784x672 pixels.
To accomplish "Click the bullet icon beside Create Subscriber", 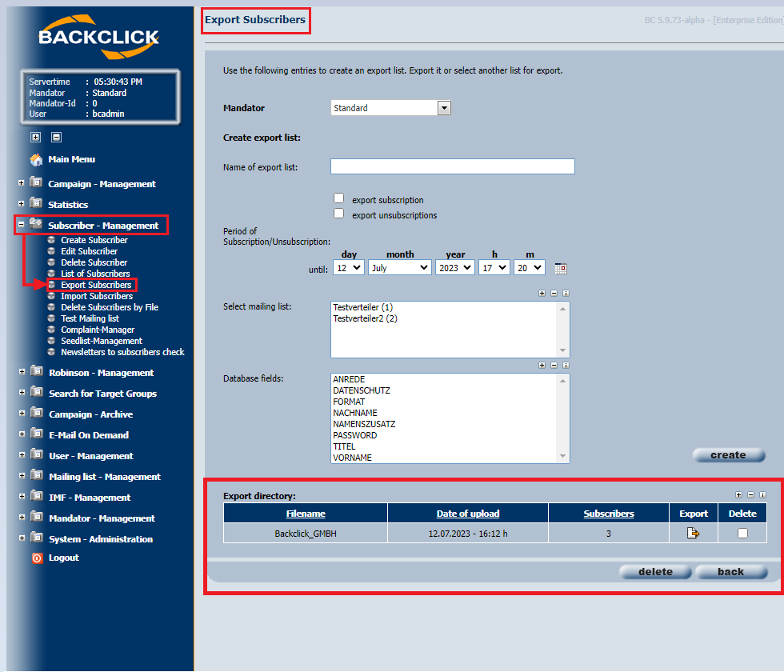I will [x=51, y=240].
